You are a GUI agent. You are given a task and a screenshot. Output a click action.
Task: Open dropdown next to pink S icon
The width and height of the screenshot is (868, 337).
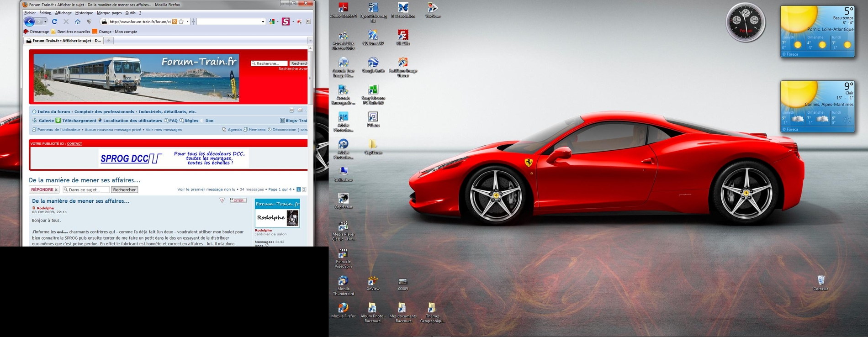click(293, 21)
